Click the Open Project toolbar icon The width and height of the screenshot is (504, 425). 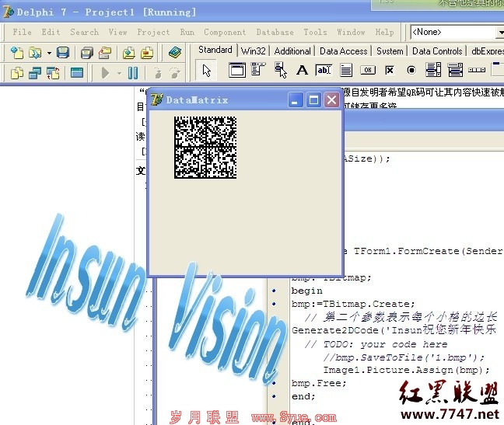click(105, 53)
